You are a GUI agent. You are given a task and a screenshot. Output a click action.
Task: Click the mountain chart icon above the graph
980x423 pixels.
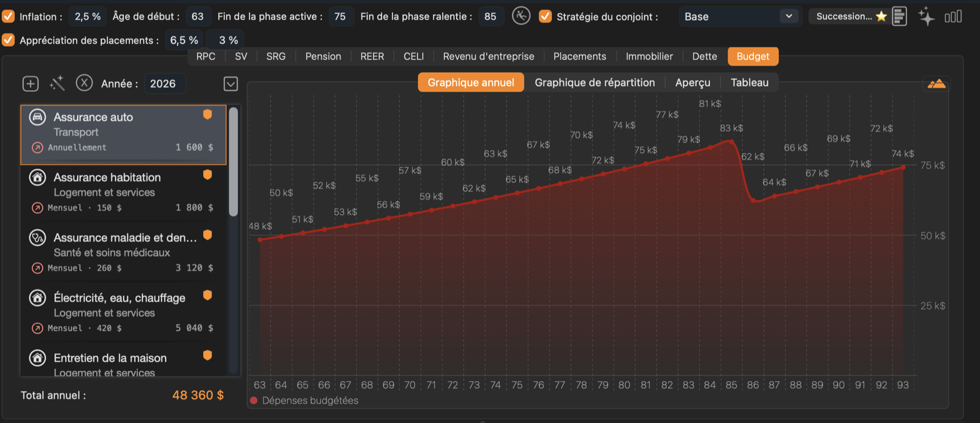pyautogui.click(x=937, y=84)
